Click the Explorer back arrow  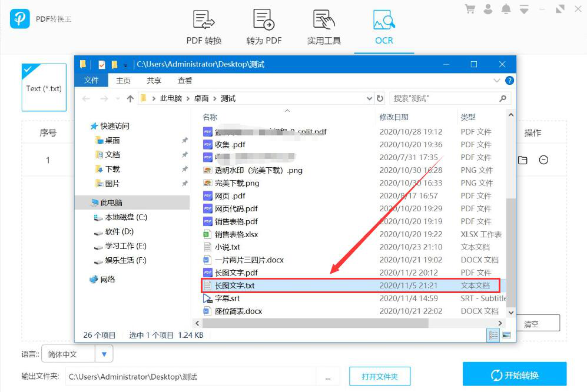coord(86,98)
